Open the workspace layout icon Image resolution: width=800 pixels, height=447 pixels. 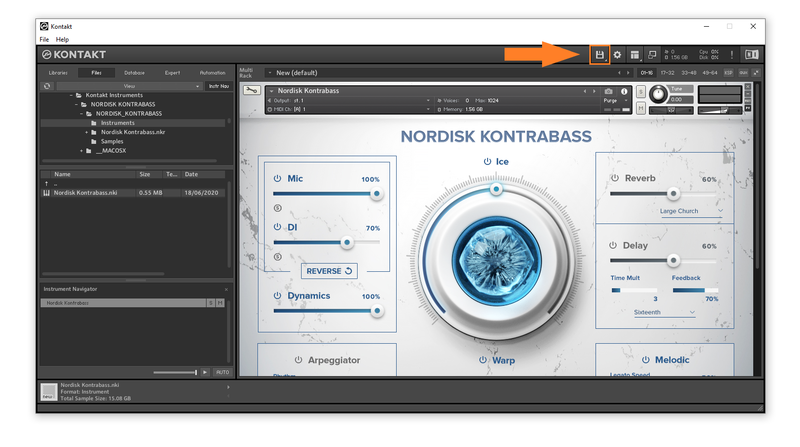click(635, 55)
